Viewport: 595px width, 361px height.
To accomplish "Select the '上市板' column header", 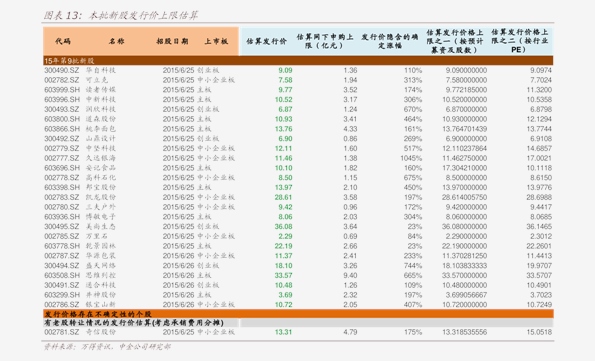I will tap(216, 41).
